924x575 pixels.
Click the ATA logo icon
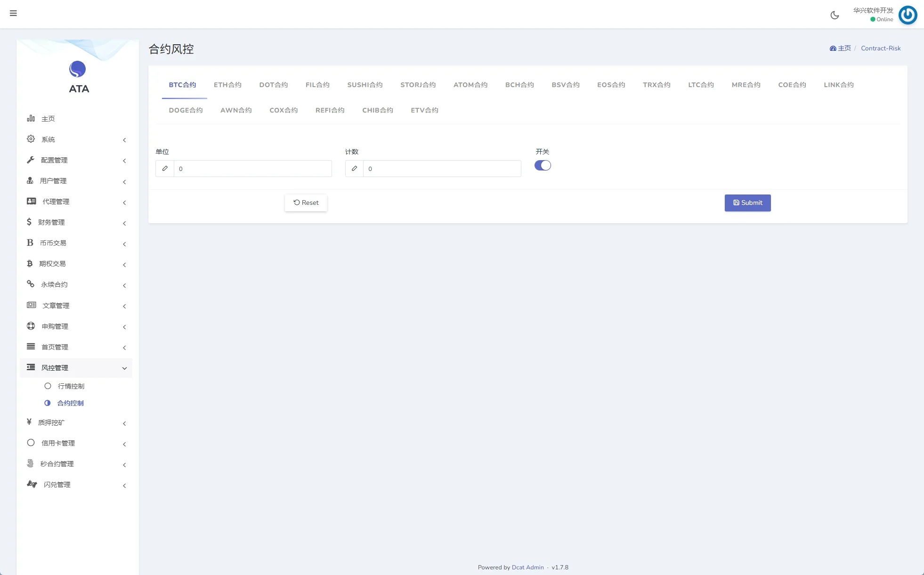click(77, 69)
